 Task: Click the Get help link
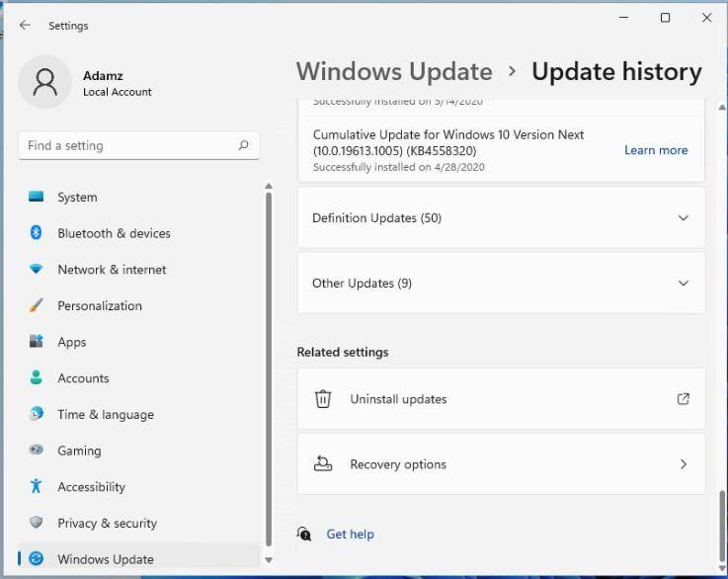pyautogui.click(x=350, y=534)
